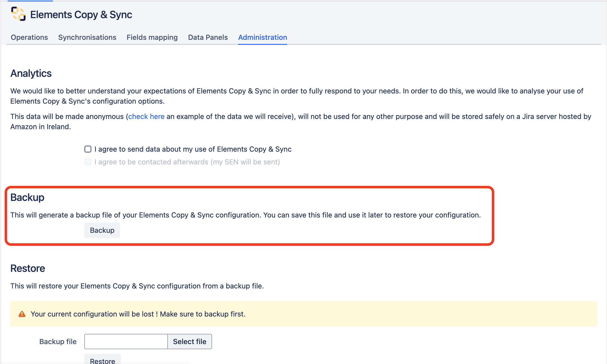
Task: Check the agree to send data checkbox
Action: coord(88,149)
